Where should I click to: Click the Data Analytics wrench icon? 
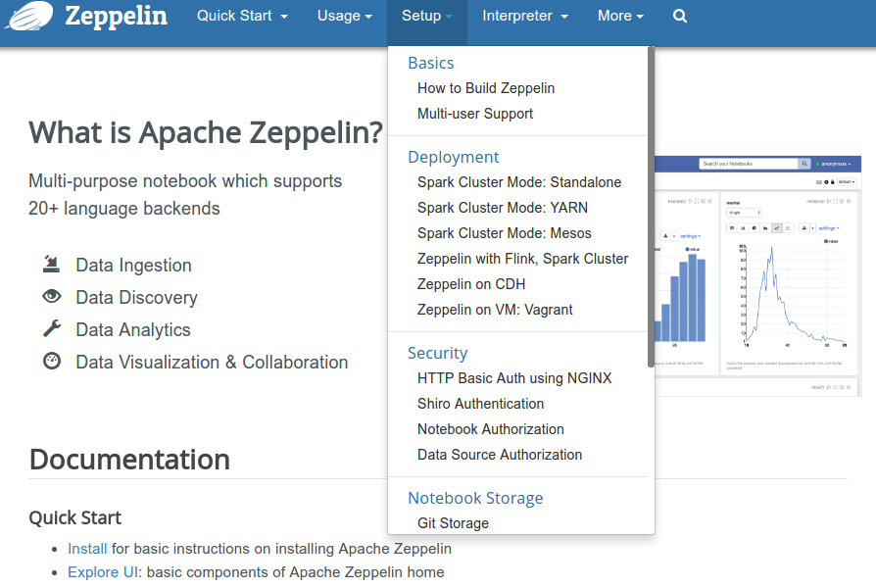(x=52, y=328)
